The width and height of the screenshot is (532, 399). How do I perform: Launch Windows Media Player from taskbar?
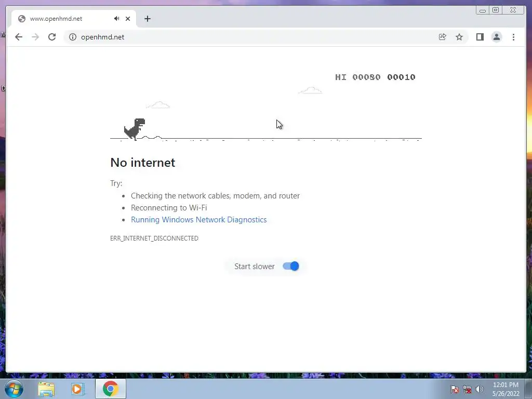click(x=78, y=389)
